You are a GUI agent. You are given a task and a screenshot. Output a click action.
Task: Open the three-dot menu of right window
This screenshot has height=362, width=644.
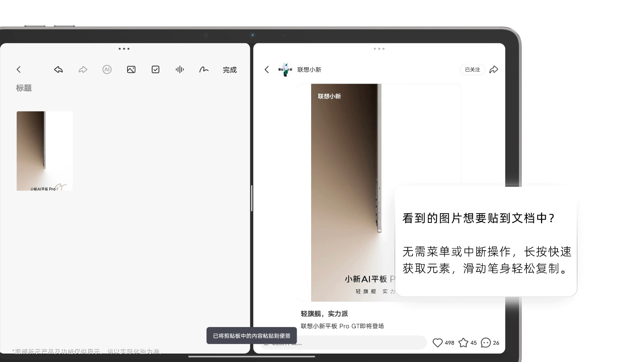coord(379,49)
